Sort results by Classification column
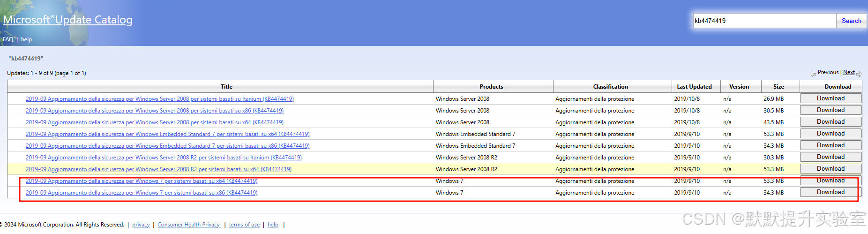Screen dimensions: 868x234 [610, 87]
